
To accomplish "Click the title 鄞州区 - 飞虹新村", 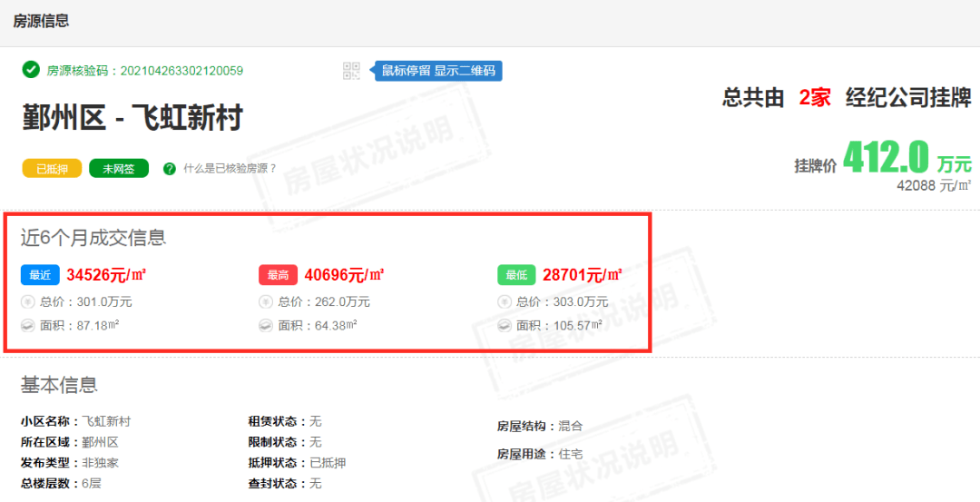I will (x=132, y=117).
